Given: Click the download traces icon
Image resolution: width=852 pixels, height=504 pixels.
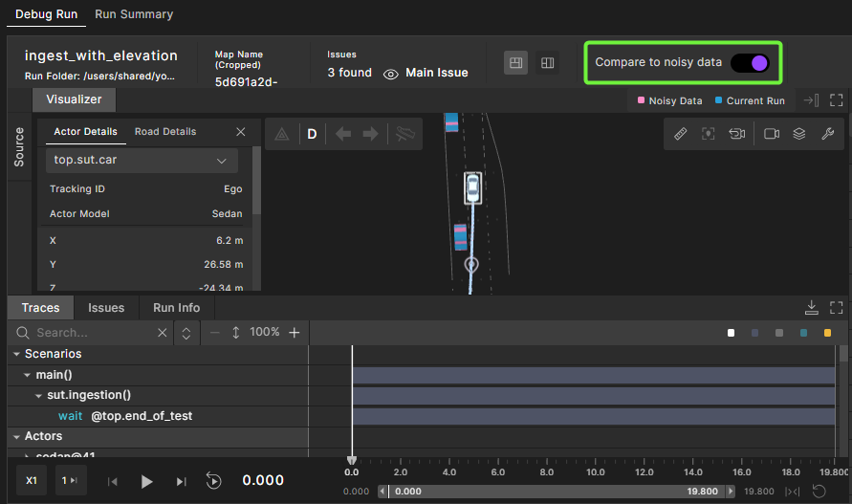Looking at the screenshot, I should click(x=811, y=308).
